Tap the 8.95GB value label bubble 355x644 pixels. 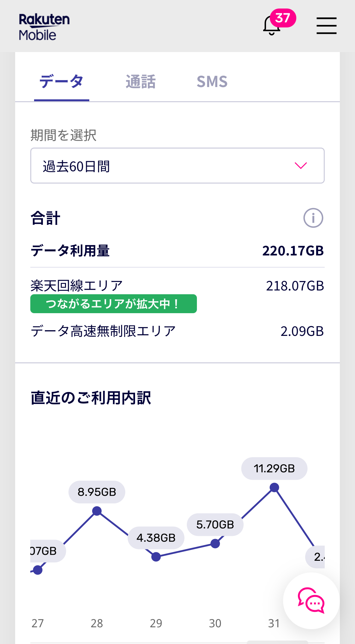[97, 492]
